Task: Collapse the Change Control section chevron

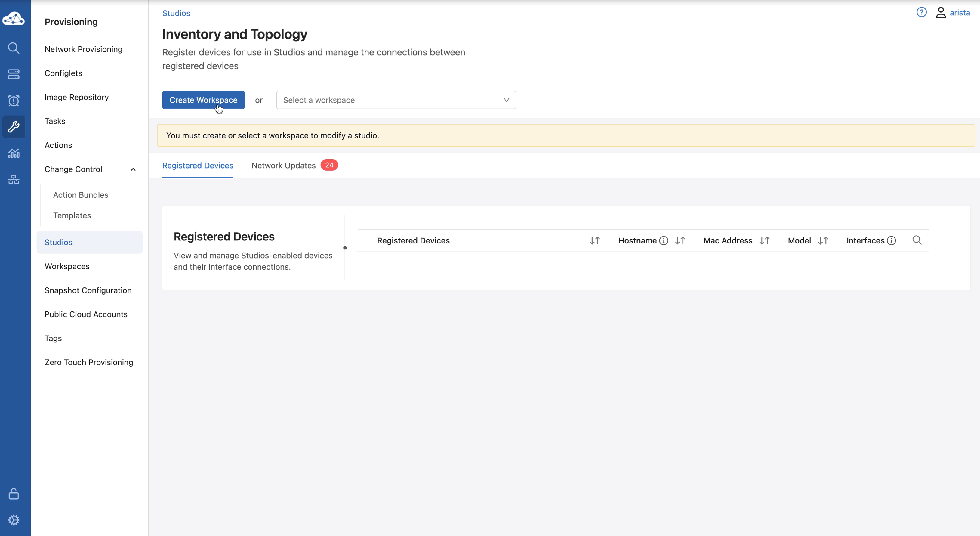Action: 133,169
